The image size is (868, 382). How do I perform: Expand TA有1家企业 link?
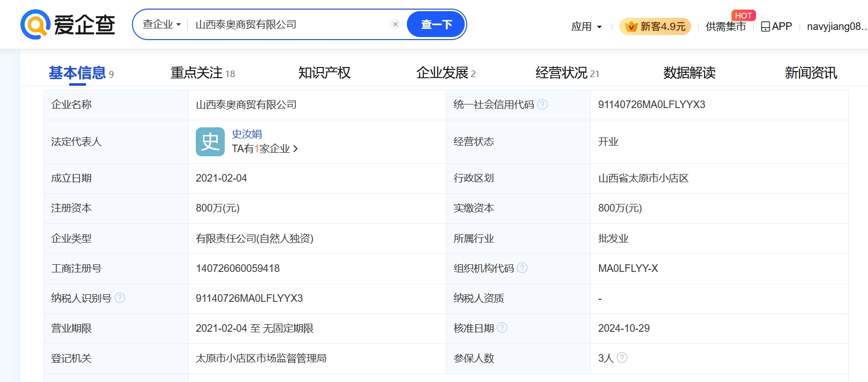265,149
